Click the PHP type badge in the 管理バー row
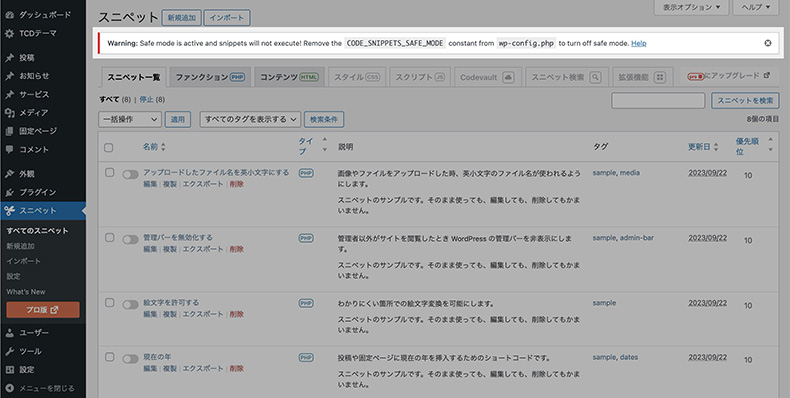 pyautogui.click(x=306, y=238)
